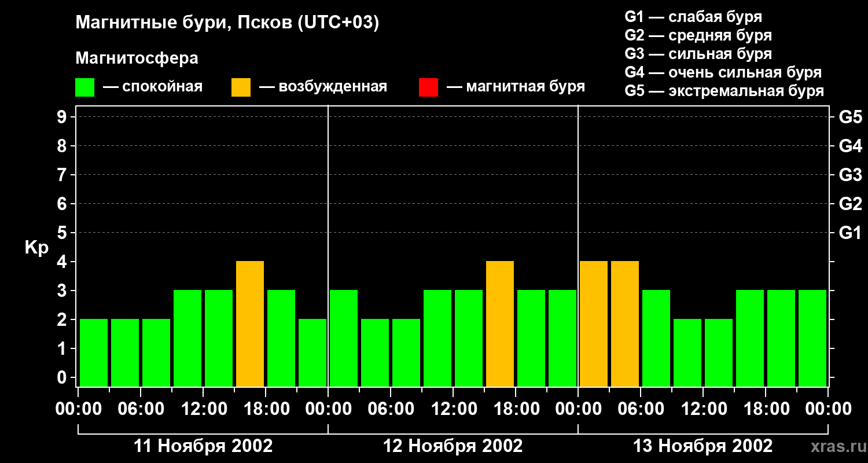Click the G3 label on the right axis
Image resolution: width=868 pixels, height=463 pixels.
851,175
